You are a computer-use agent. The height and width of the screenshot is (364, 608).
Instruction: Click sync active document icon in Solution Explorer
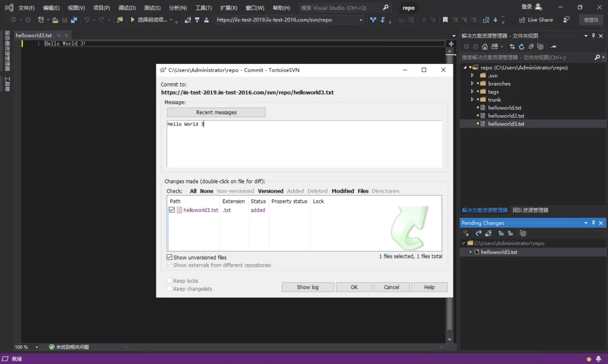[512, 46]
